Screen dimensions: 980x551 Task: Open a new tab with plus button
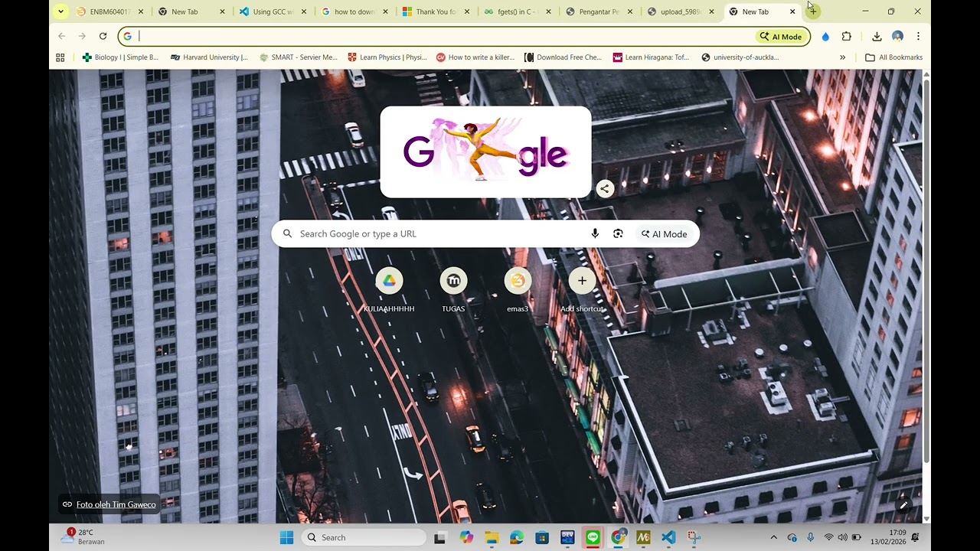813,11
